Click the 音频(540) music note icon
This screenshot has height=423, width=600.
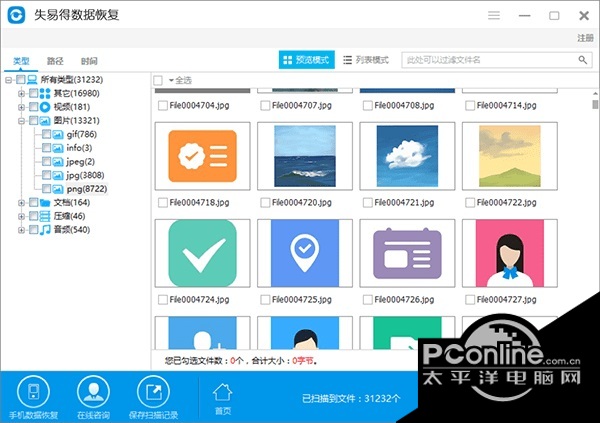click(x=45, y=230)
